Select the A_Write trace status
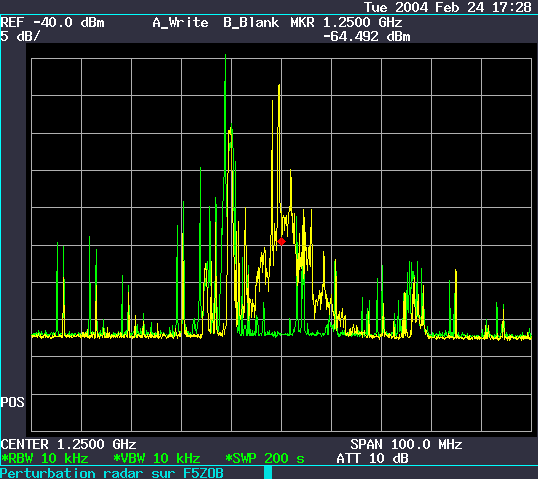Screen dimensions: 538x479 click(x=180, y=23)
